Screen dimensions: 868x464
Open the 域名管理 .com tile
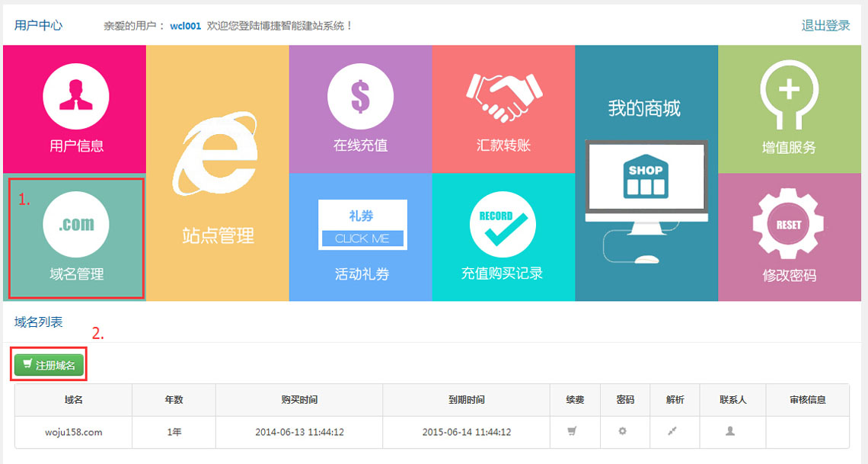75,237
